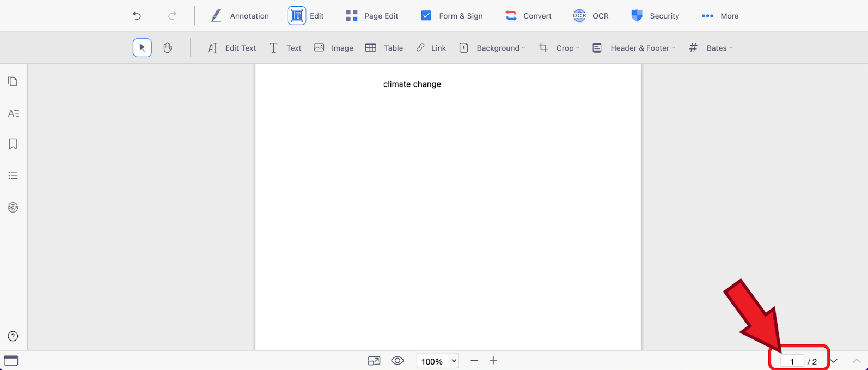Click the fit page view icon

374,361
